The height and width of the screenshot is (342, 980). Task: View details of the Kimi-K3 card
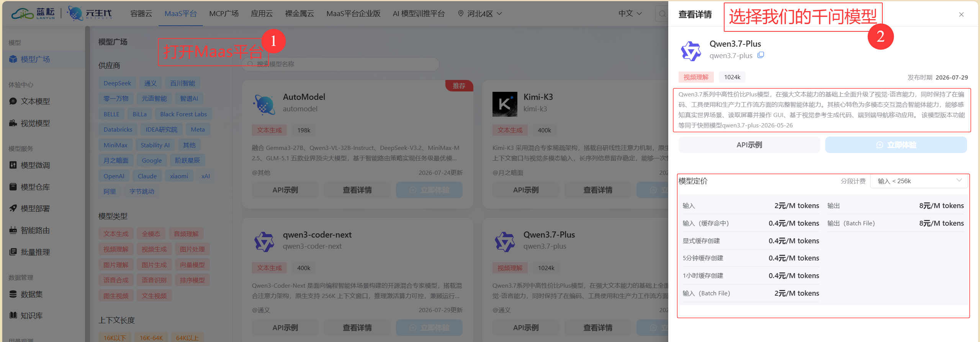point(598,190)
